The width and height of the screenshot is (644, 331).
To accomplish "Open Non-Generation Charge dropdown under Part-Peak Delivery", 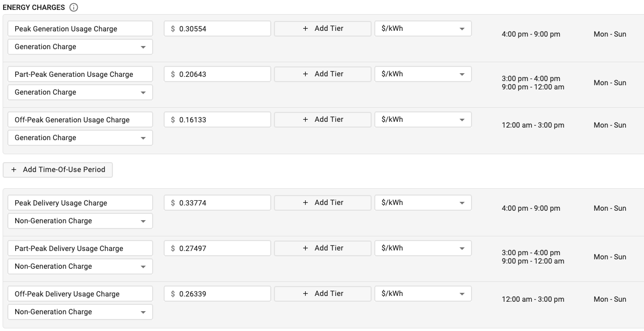I will click(80, 267).
